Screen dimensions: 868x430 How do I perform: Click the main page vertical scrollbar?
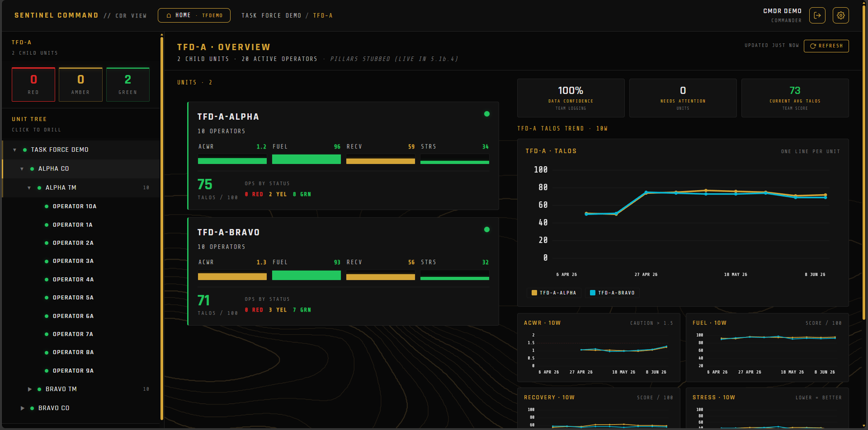click(864, 163)
